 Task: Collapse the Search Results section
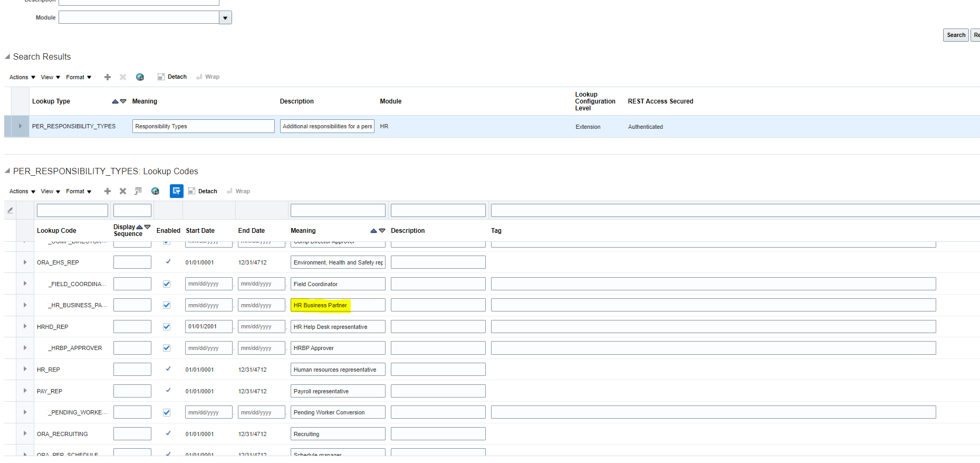pyautogui.click(x=7, y=56)
